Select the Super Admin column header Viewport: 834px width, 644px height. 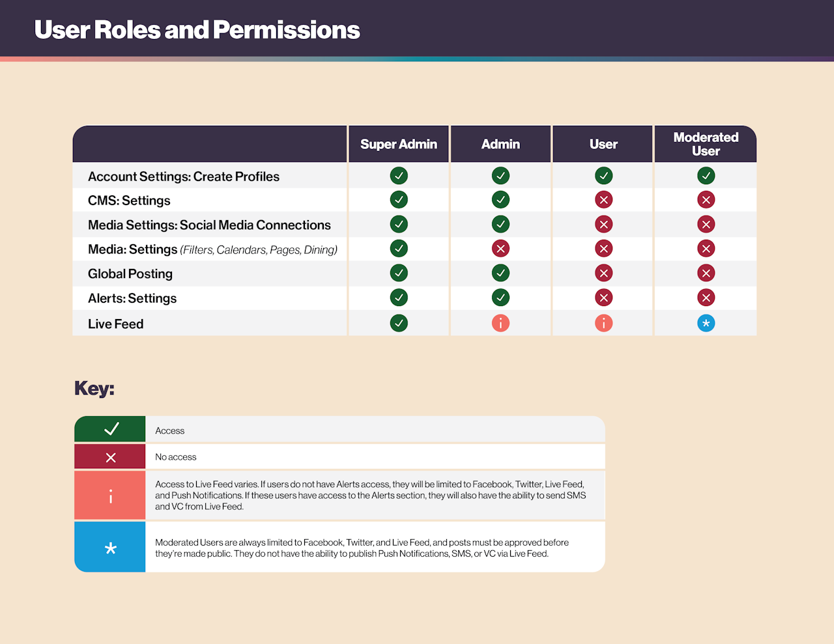399,145
